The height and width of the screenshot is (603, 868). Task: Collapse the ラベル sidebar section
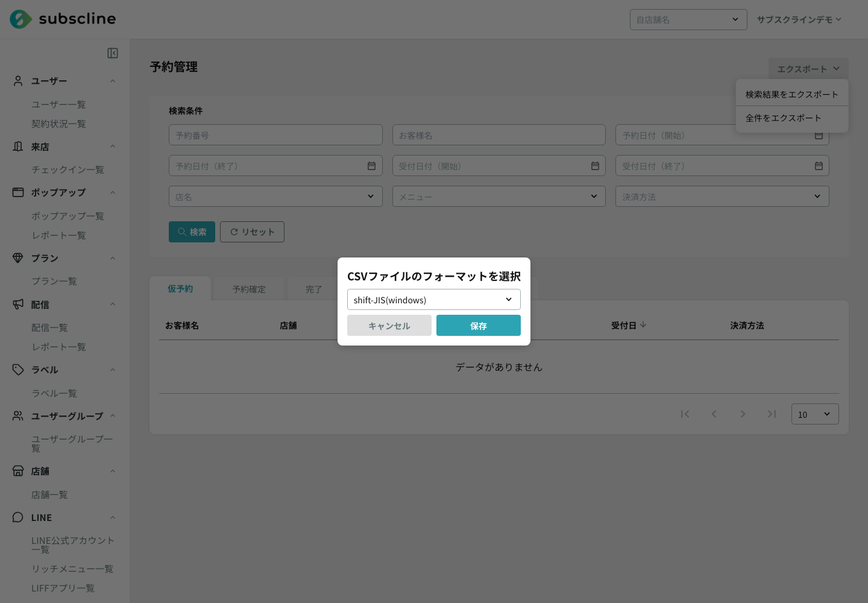point(113,370)
